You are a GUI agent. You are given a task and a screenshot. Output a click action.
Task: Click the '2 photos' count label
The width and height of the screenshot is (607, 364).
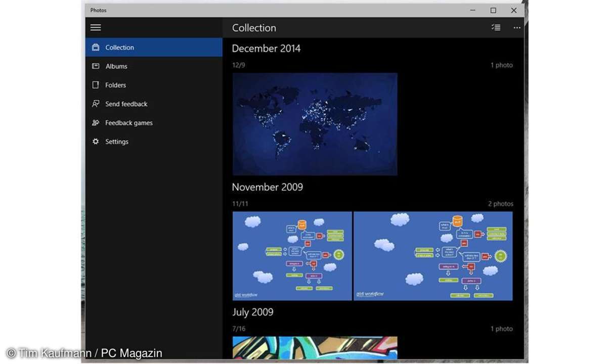500,204
